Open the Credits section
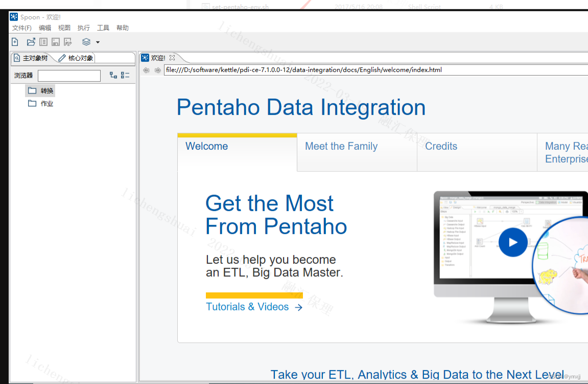The width and height of the screenshot is (588, 384). 440,146
